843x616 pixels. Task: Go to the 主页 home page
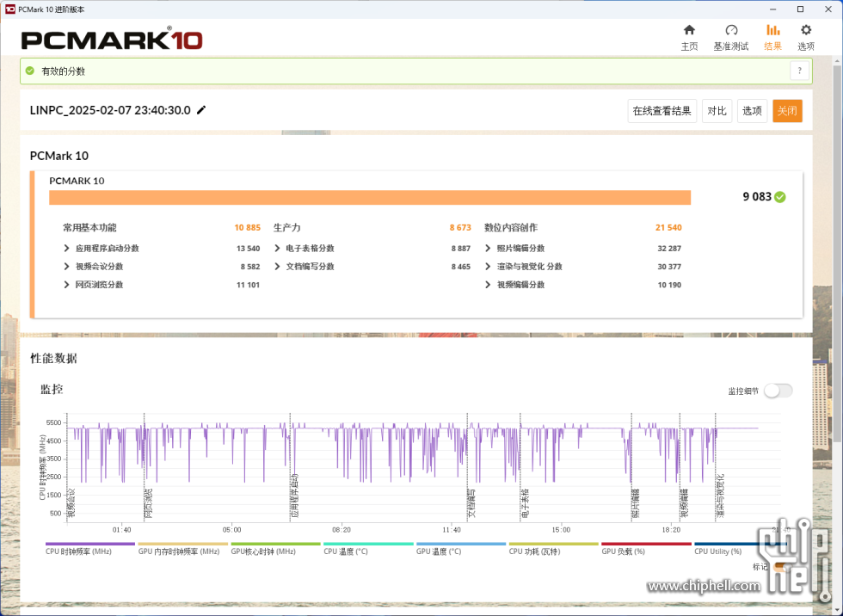point(689,38)
